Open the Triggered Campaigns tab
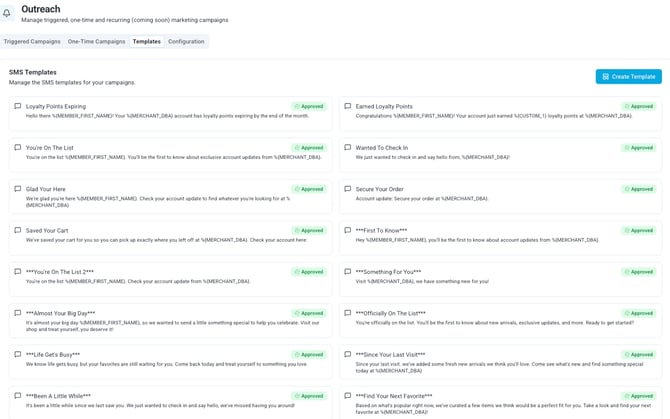 point(32,41)
